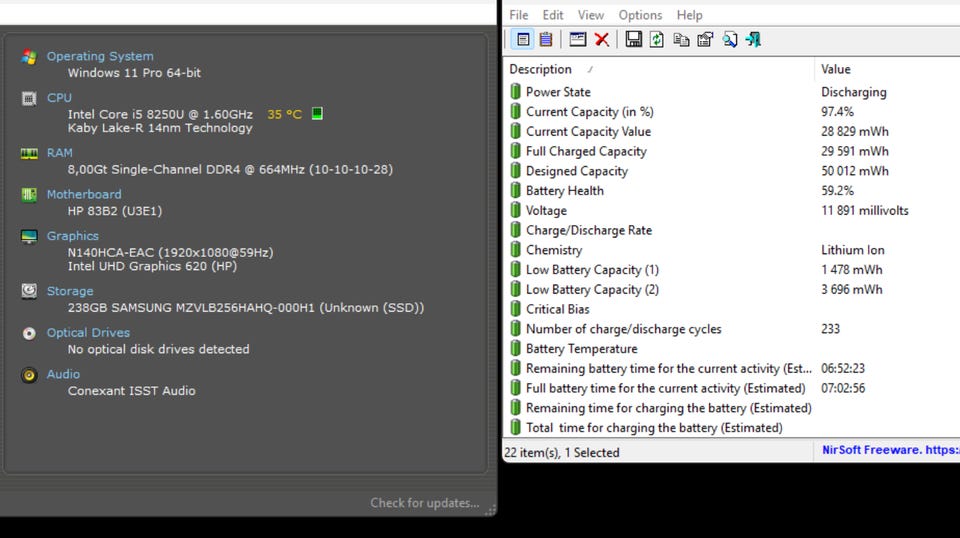Click the window view icon before red X
The height and width of the screenshot is (538, 960).
pos(577,40)
